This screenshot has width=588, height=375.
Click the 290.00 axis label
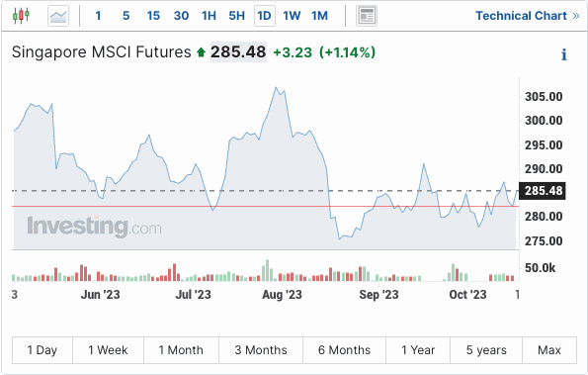tap(544, 169)
